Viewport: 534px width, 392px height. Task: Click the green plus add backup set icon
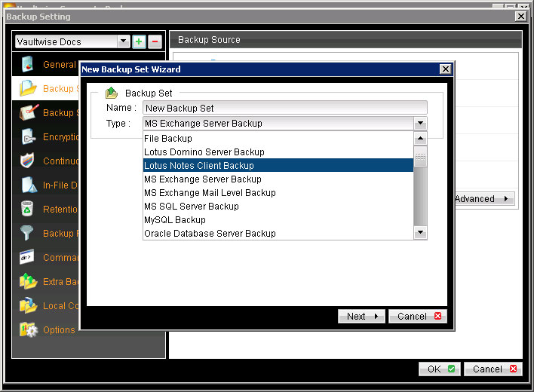(x=139, y=42)
